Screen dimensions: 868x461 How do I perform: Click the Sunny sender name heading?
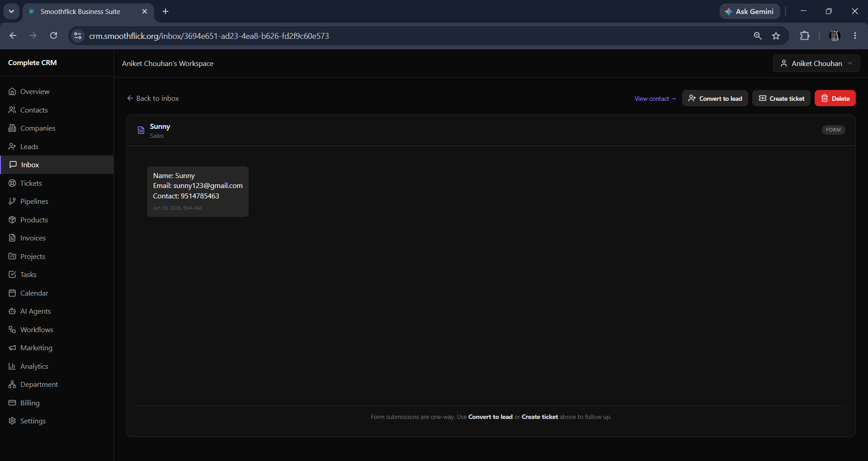[x=160, y=127]
